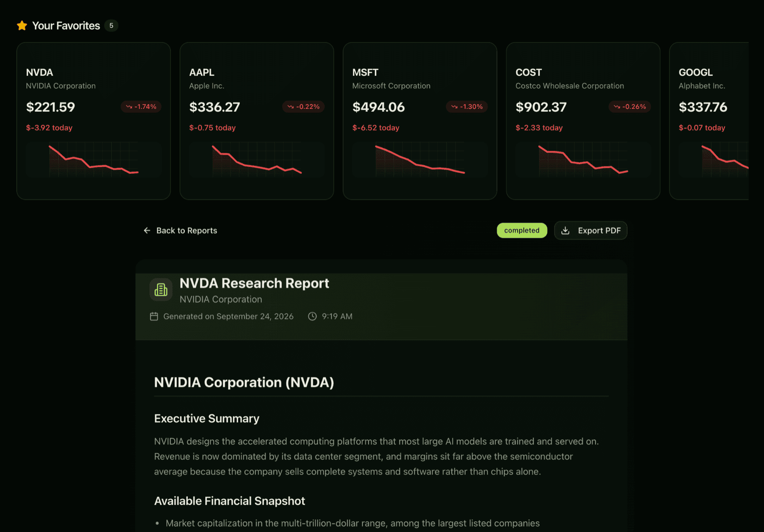The width and height of the screenshot is (764, 532).
Task: Click the favorites count badge showing 5
Action: pos(111,26)
